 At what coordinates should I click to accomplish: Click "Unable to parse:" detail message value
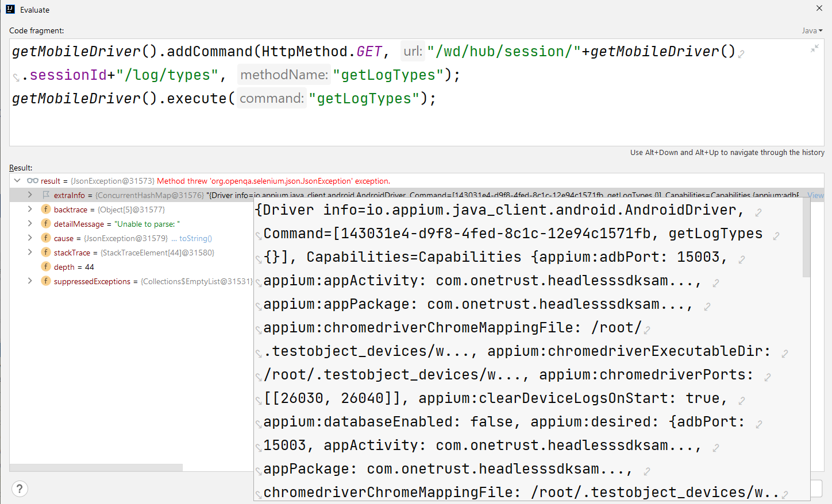click(x=147, y=224)
